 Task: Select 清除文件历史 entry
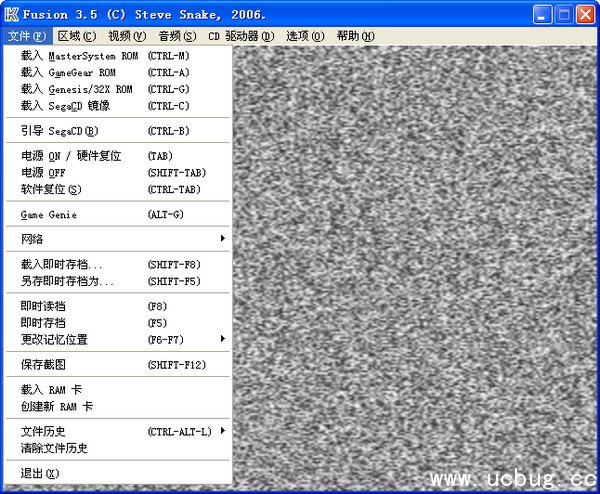tap(118, 448)
